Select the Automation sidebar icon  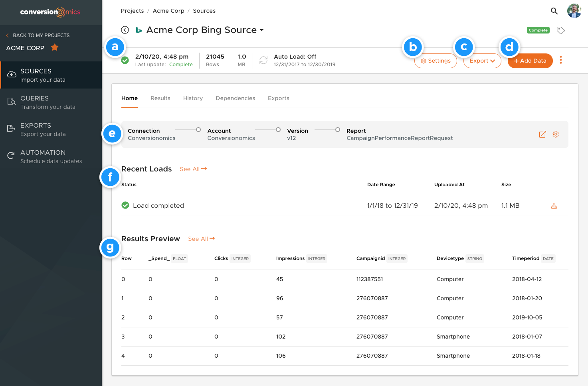[11, 156]
